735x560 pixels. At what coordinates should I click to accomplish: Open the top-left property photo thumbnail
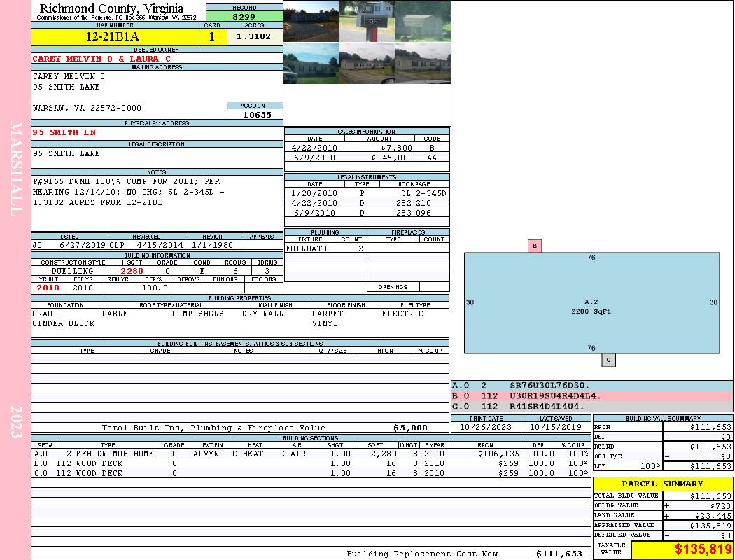311,21
